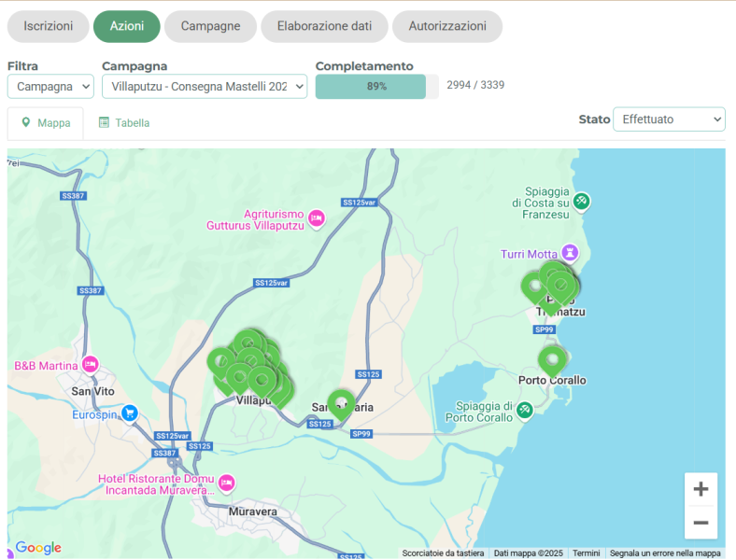
Task: Switch to the Tabella tab
Action: (x=124, y=123)
